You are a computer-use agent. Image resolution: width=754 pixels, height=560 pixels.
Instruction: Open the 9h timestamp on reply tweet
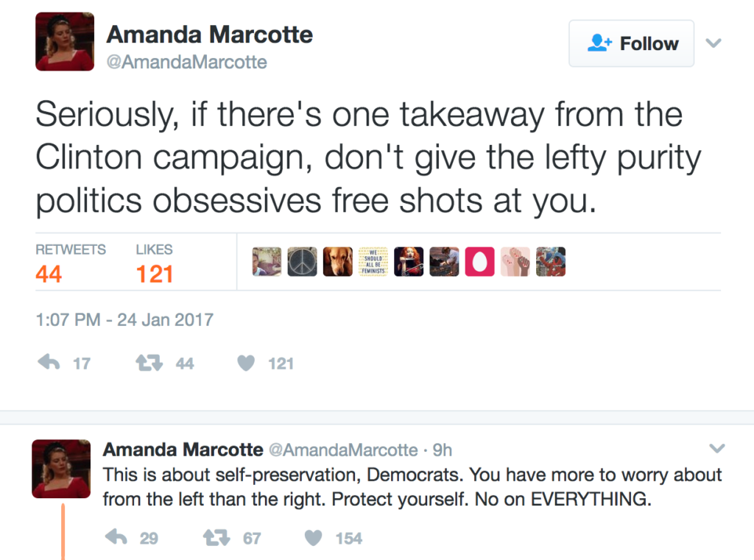pos(442,450)
